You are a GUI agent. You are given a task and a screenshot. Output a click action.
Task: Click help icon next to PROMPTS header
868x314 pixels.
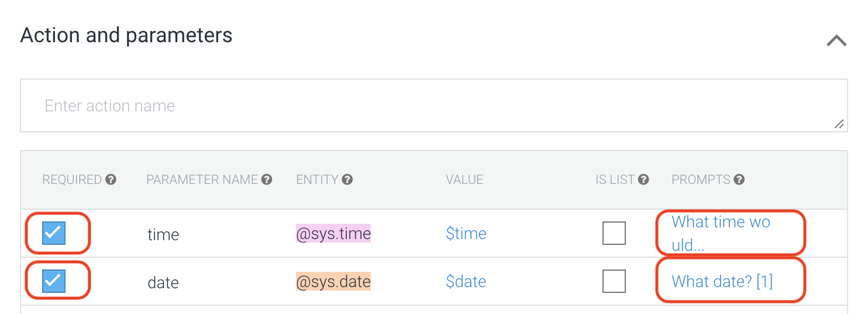739,180
